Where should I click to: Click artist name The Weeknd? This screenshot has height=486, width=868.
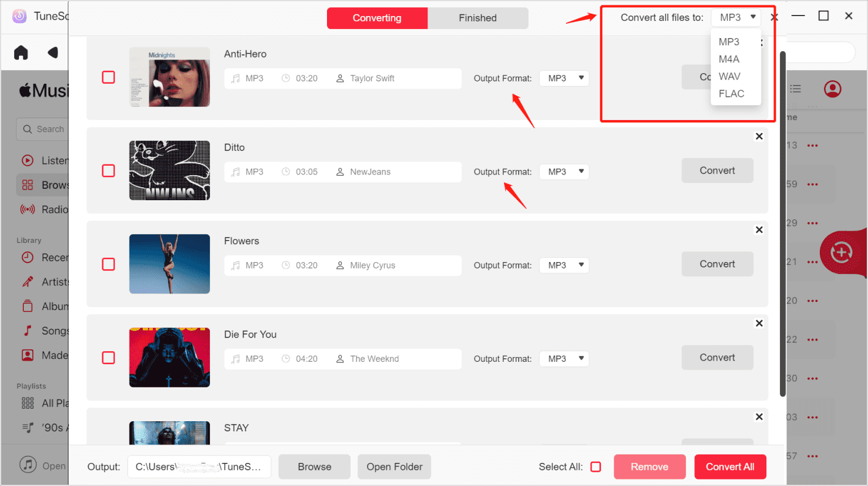pyautogui.click(x=375, y=359)
